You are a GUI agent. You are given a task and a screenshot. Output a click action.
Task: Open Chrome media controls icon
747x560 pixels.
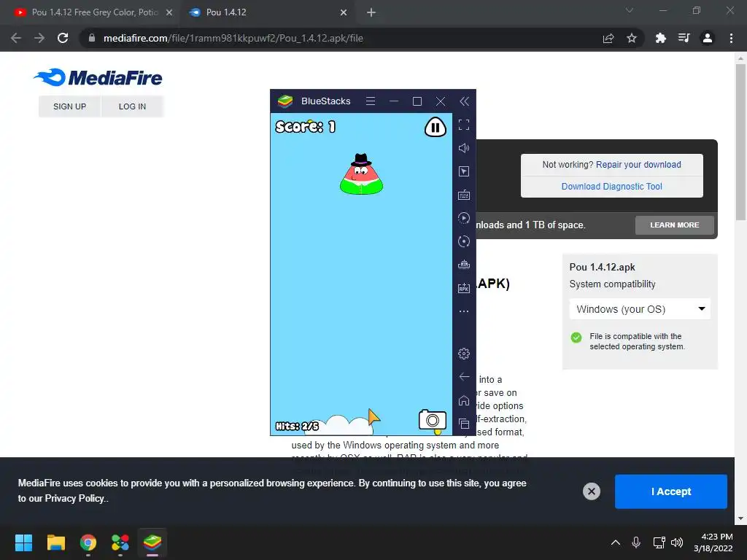pyautogui.click(x=684, y=38)
